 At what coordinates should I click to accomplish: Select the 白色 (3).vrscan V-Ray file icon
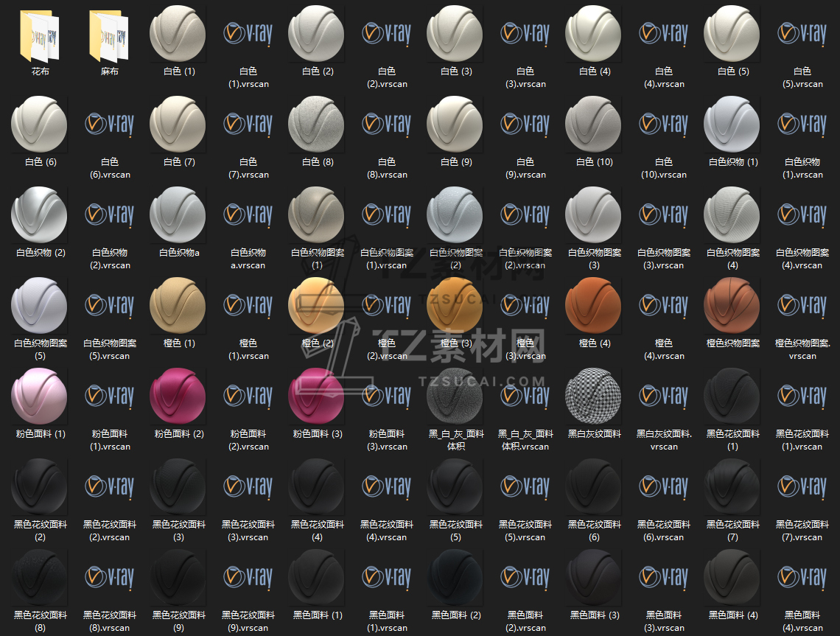(525, 34)
